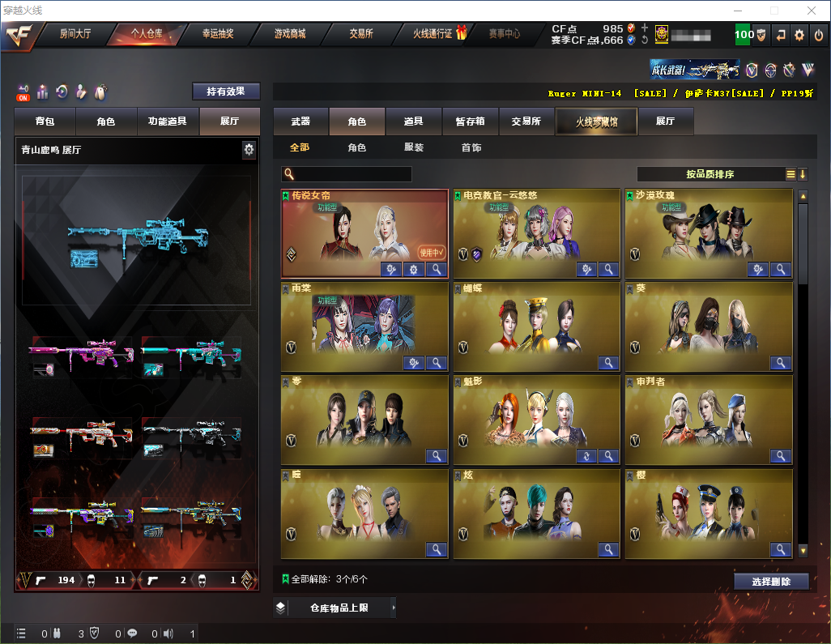The image size is (831, 644).
Task: Click the list-view icon beside 按品质排序
Action: coord(791,174)
